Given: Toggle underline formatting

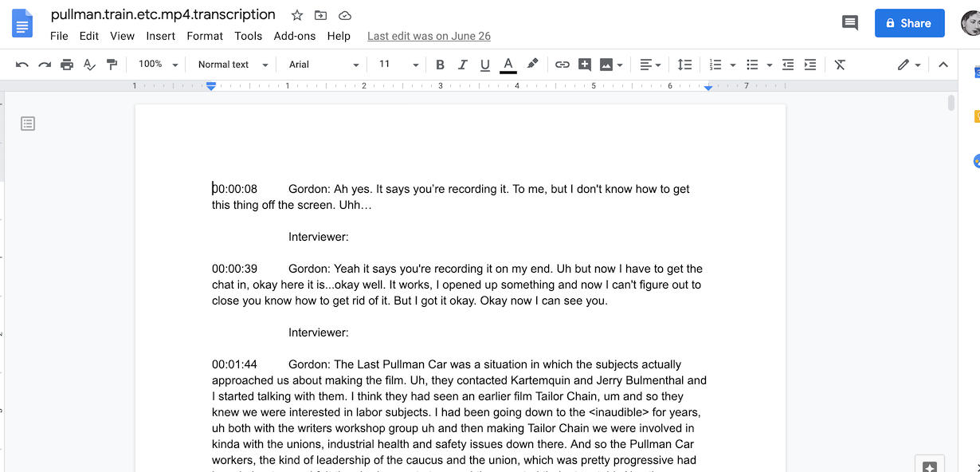Looking at the screenshot, I should tap(484, 65).
